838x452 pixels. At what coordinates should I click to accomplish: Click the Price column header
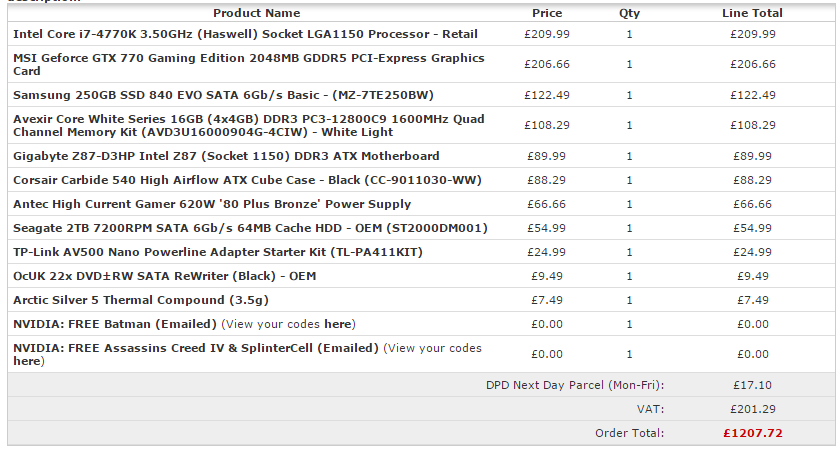(547, 14)
